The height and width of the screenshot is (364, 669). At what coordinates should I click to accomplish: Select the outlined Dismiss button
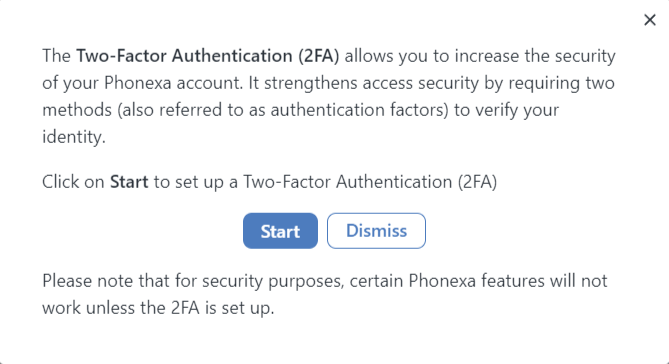point(376,231)
